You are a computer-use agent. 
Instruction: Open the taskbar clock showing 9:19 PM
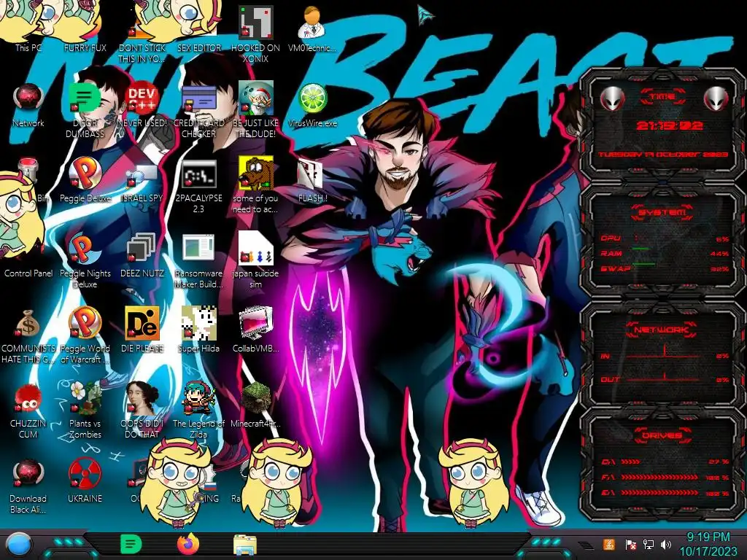[x=708, y=544]
